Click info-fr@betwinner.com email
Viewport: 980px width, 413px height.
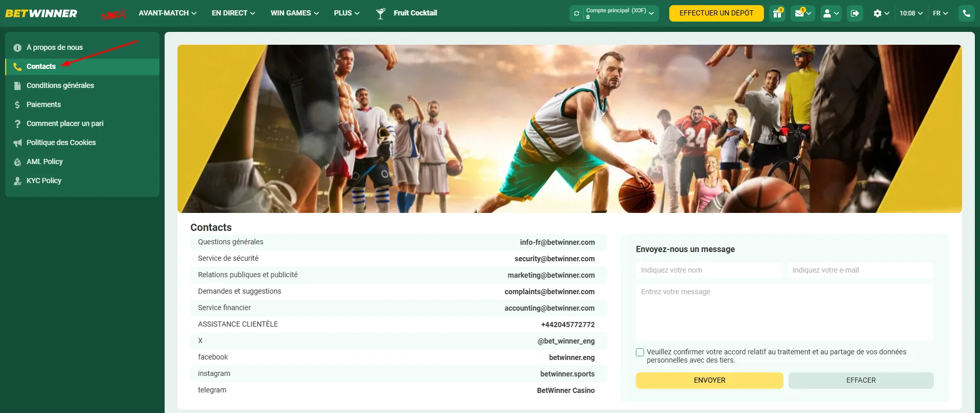click(557, 242)
